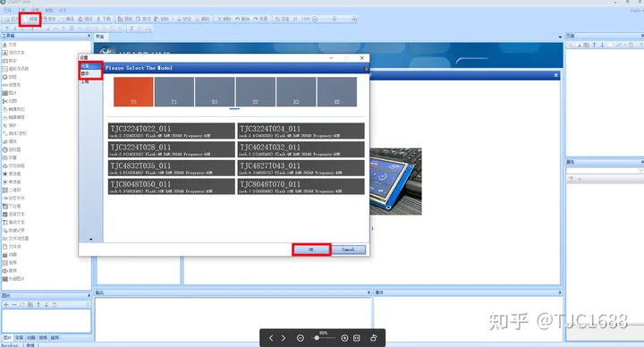This screenshot has width=644, height=347.
Task: Select the T1 series tab
Action: pyautogui.click(x=174, y=92)
